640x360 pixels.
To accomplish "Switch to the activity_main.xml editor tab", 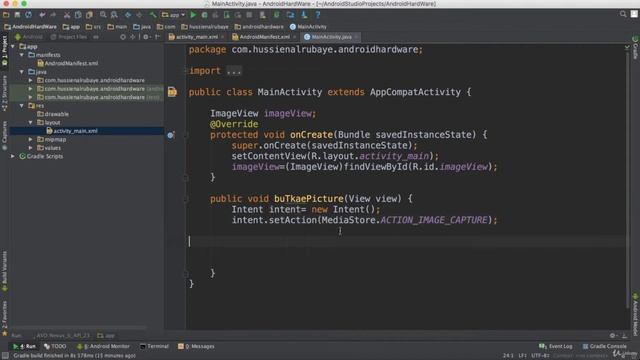I will pyautogui.click(x=194, y=37).
